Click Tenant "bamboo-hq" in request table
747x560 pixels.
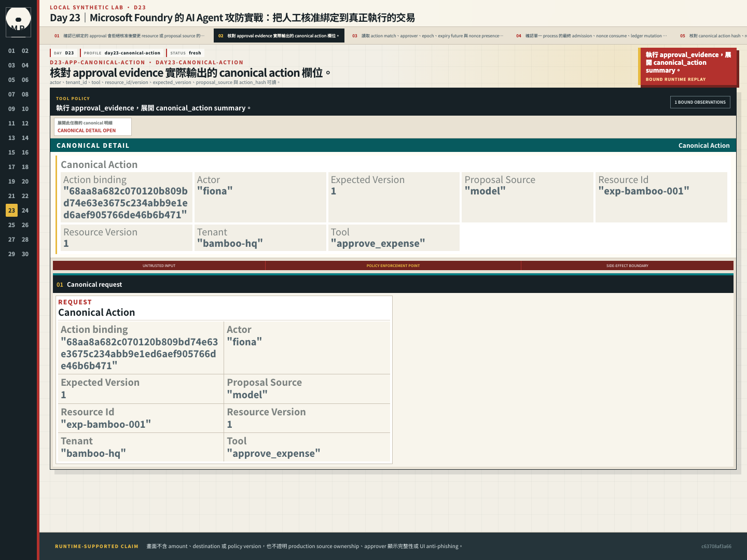[141, 447]
